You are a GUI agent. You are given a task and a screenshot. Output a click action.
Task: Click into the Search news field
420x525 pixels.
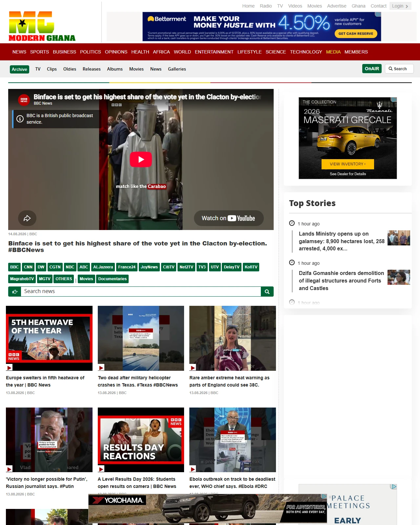[141, 291]
